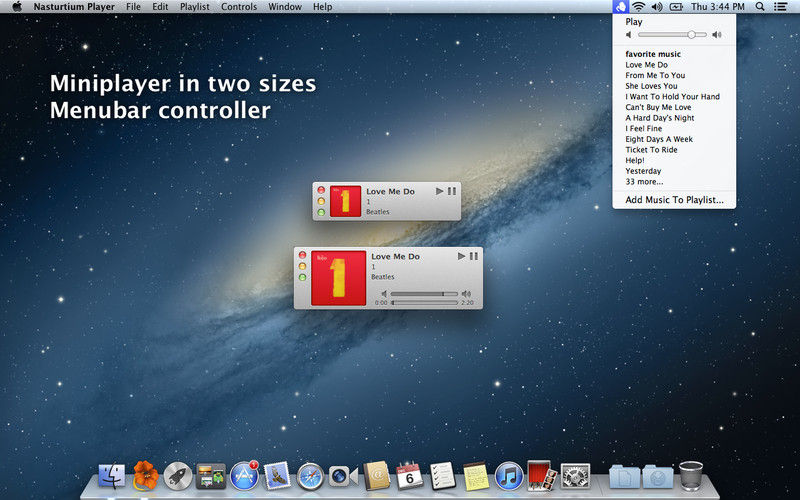Choose "Add Music To Playlist..."
Screen dimensions: 800x500
point(674,200)
